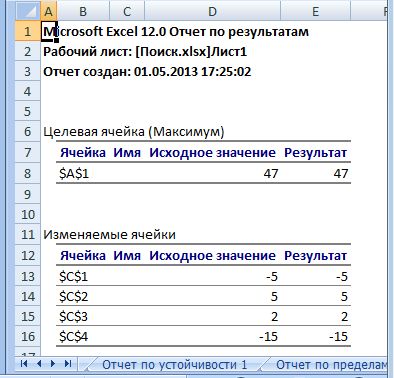The height and width of the screenshot is (378, 394).
Task: Click the $C$3 cell reference
Action: [74, 317]
